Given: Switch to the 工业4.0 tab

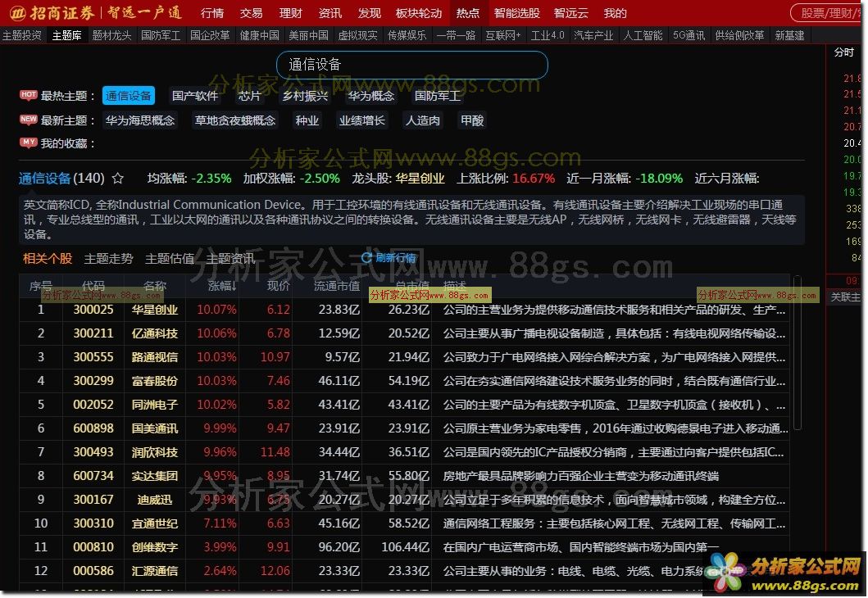Looking at the screenshot, I should point(548,36).
